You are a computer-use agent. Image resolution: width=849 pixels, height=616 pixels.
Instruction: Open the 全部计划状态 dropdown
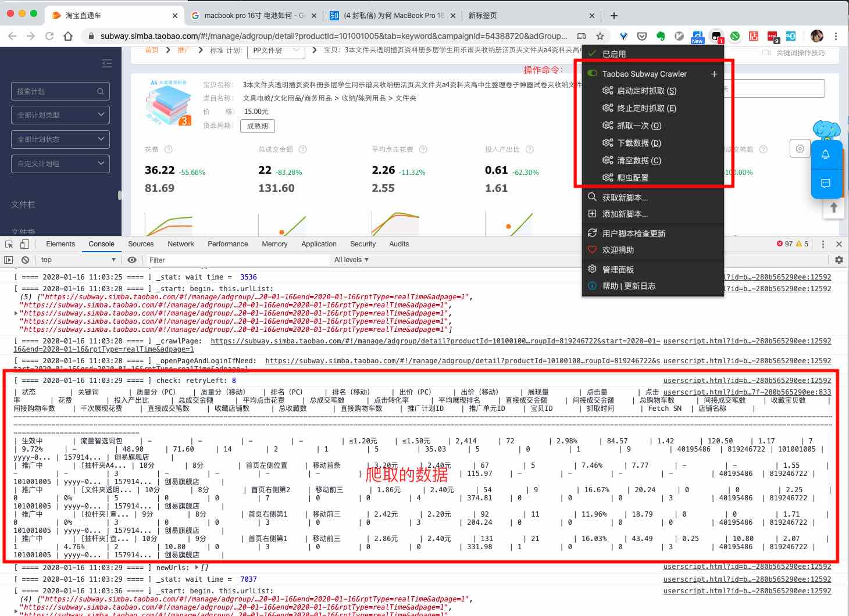pos(60,139)
